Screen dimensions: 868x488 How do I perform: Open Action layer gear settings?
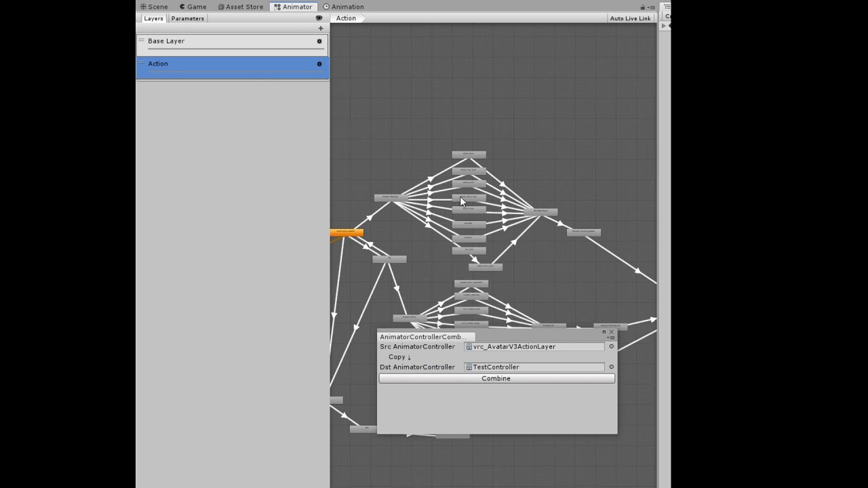tap(319, 64)
